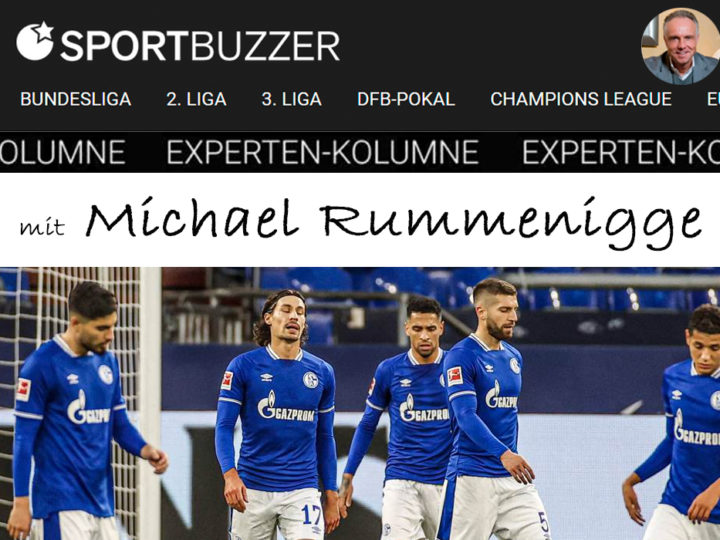
Task: Open the 2. Liga section
Action: 197,99
